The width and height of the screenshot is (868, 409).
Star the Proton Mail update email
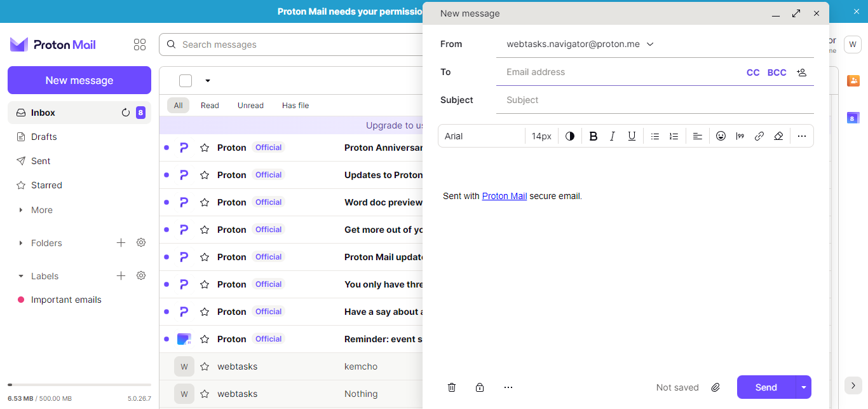point(205,257)
